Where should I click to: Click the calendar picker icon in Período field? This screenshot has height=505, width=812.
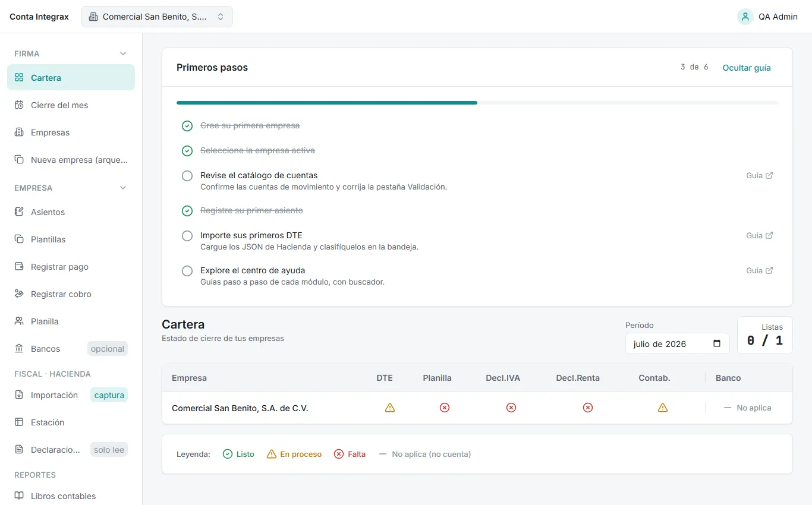click(x=717, y=343)
